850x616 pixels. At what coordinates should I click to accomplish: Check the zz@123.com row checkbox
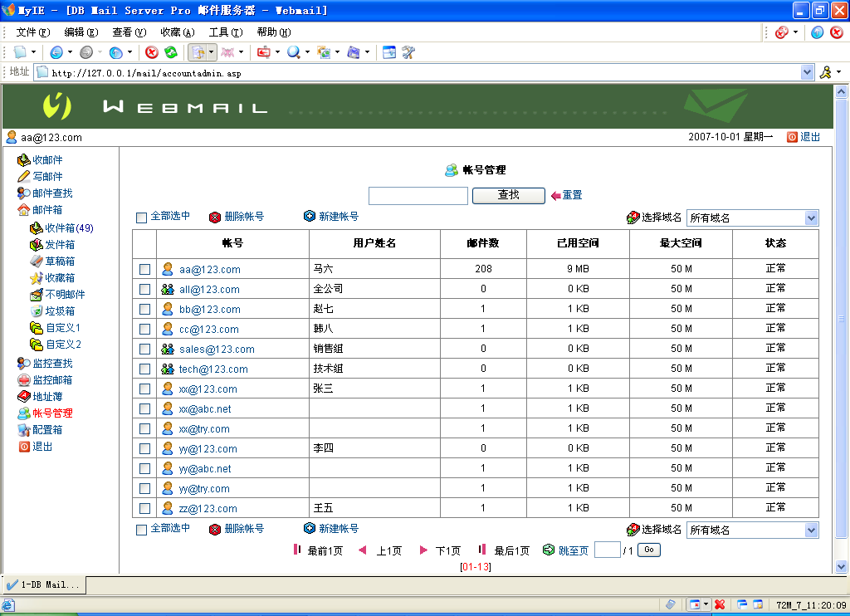(x=144, y=508)
